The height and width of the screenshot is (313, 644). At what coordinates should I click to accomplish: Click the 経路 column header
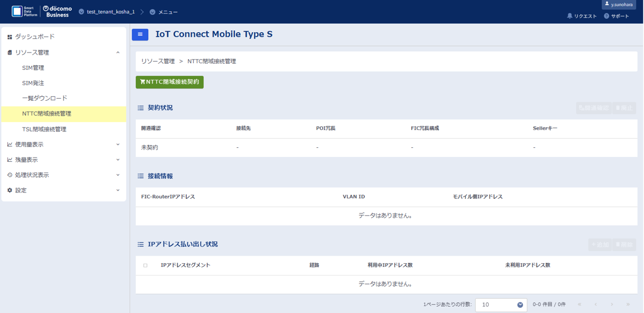click(x=314, y=265)
